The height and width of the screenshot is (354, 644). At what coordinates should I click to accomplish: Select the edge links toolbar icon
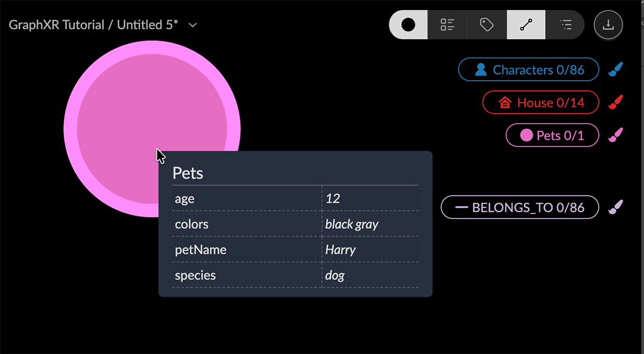[525, 24]
